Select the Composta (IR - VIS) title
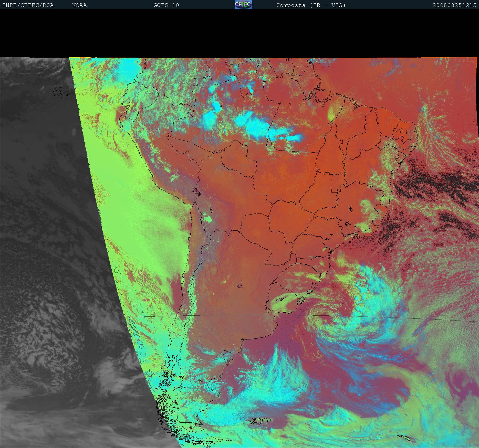The image size is (479, 448). pos(311,5)
